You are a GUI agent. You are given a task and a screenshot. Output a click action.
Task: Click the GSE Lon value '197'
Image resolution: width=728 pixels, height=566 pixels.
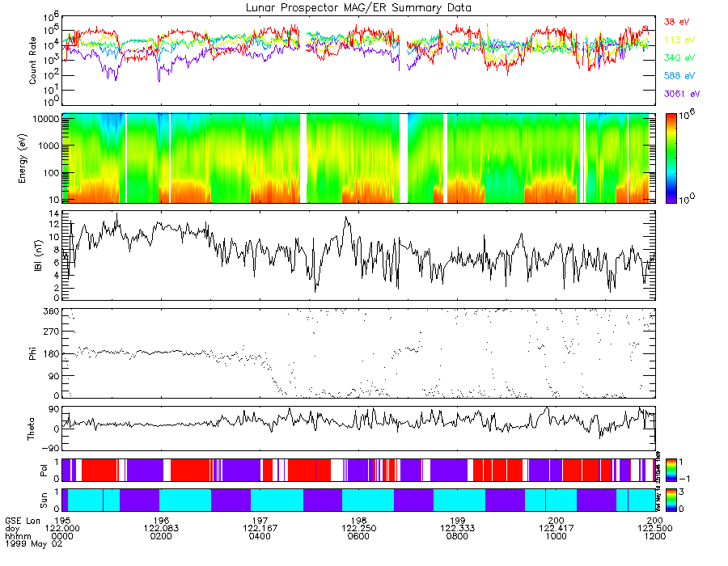pos(260,521)
